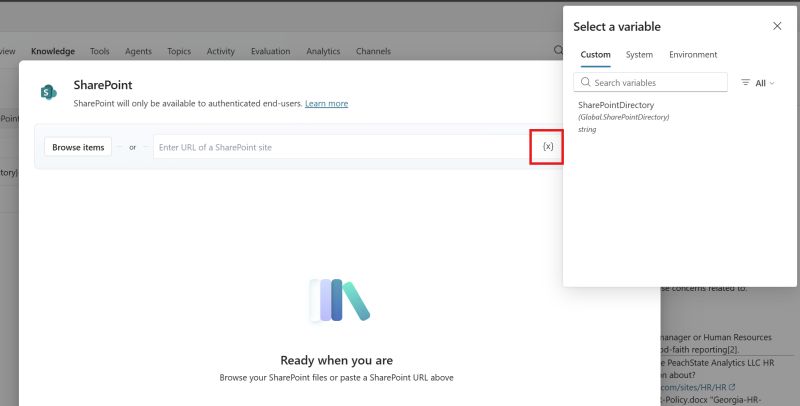Click the search magnifier in the top bar
This screenshot has width=800, height=406.
tap(558, 50)
